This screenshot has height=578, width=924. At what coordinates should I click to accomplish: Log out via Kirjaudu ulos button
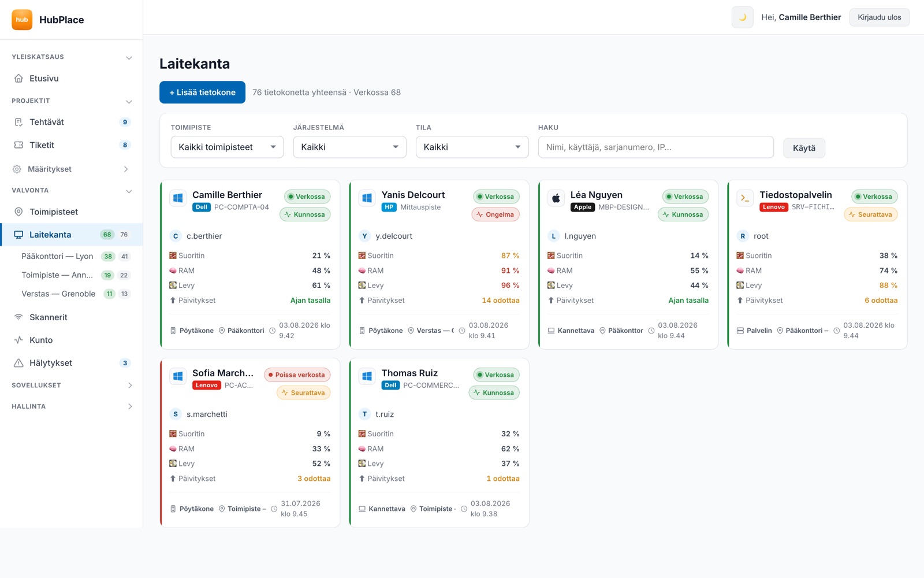[x=879, y=17]
